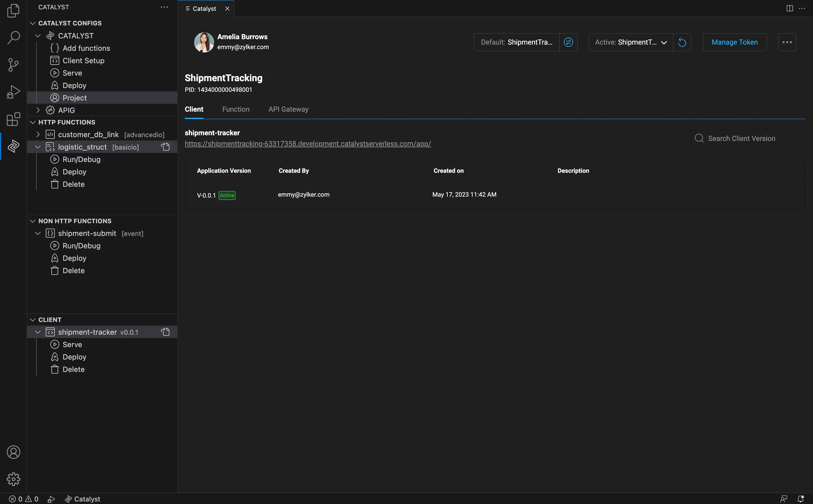The width and height of the screenshot is (813, 504).
Task: Open the Catalyst sidebar more actions menu
Action: [164, 7]
